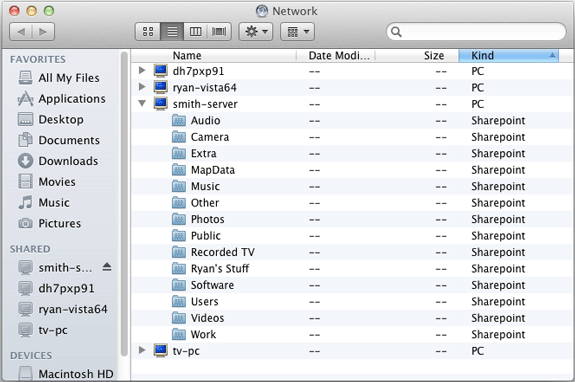The width and height of the screenshot is (575, 382).
Task: Click the 'Recorded TV' name text
Action: click(x=223, y=252)
